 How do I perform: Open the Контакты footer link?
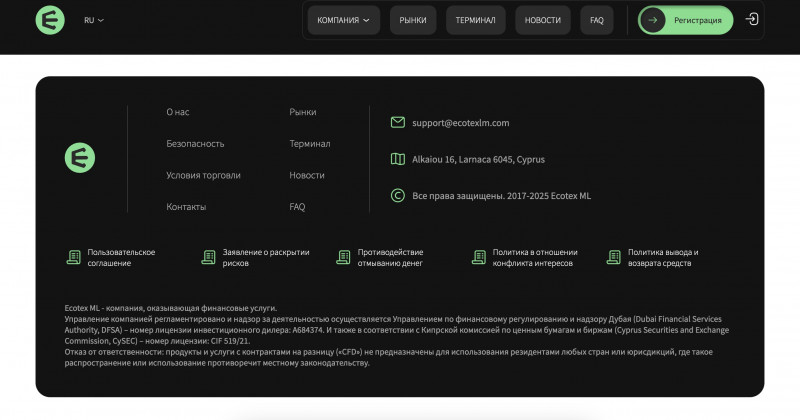pos(186,207)
